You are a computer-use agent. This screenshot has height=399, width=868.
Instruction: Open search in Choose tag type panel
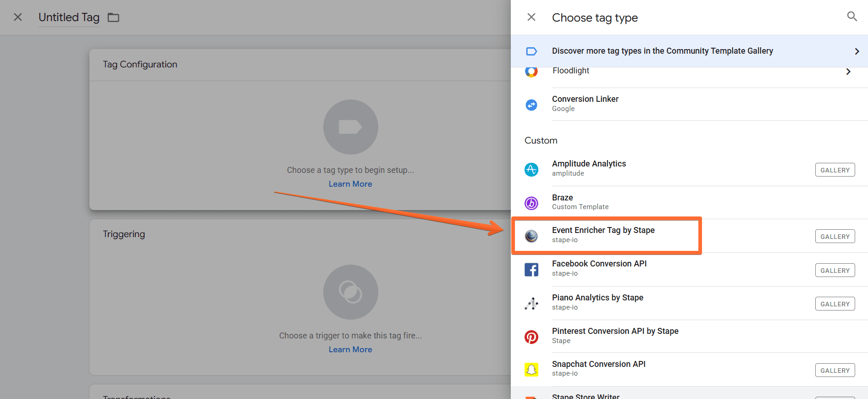tap(851, 17)
